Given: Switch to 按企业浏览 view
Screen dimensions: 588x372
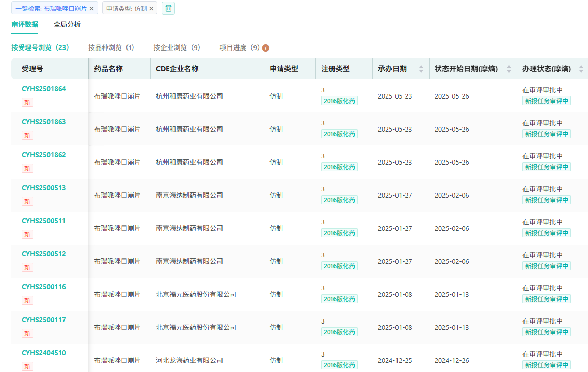Looking at the screenshot, I should pyautogui.click(x=177, y=47).
